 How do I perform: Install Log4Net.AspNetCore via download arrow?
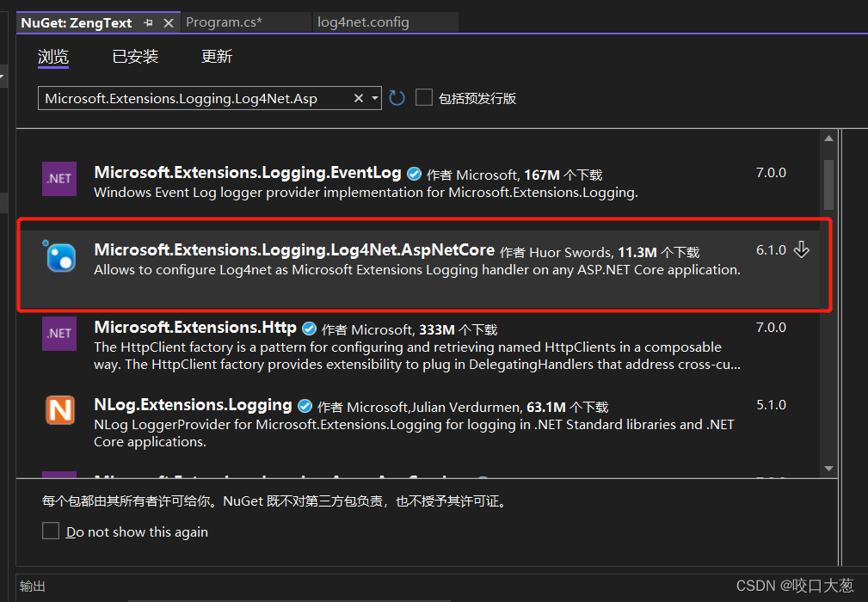[802, 249]
